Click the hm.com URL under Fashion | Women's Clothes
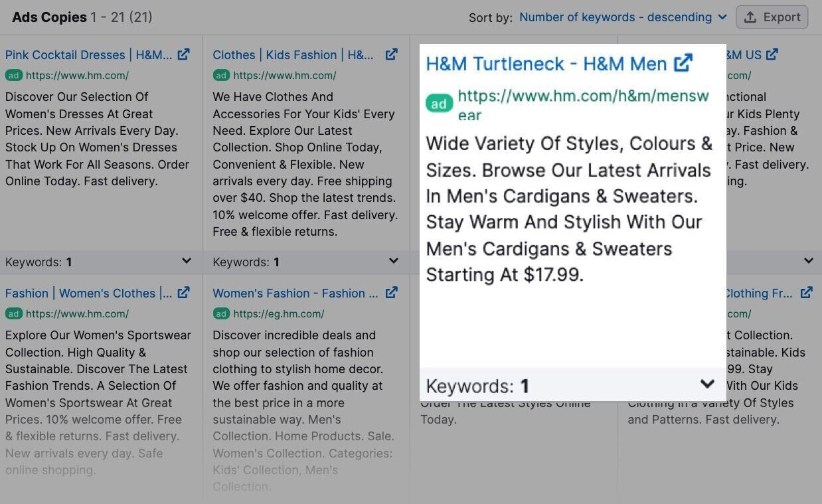 pos(78,314)
